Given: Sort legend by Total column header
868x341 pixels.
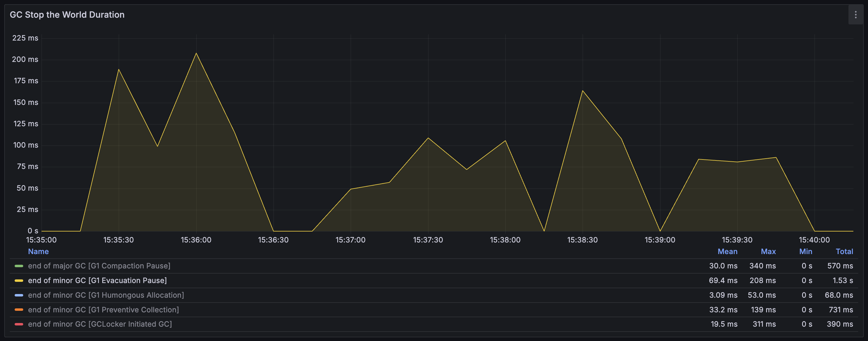Looking at the screenshot, I should tap(844, 251).
